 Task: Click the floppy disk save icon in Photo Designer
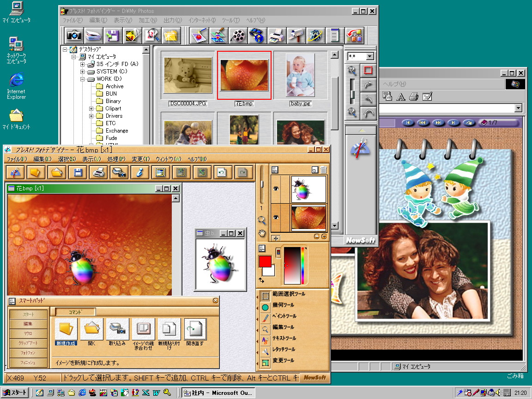[78, 173]
